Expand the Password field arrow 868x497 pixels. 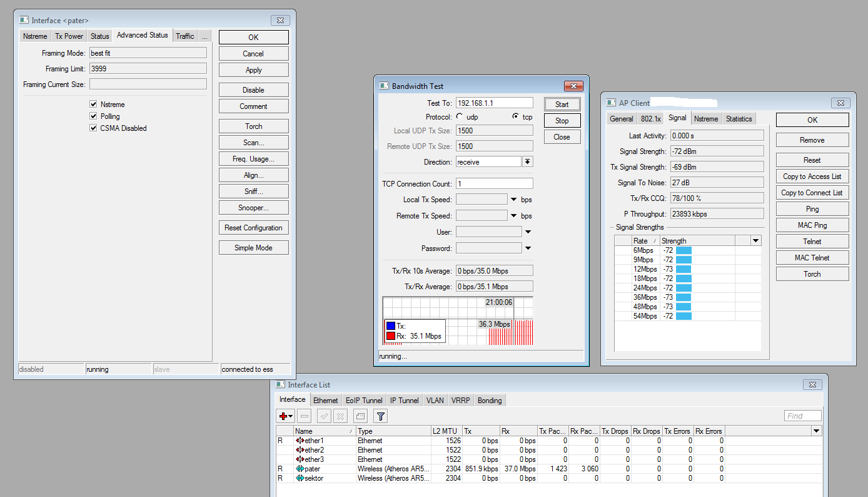528,248
